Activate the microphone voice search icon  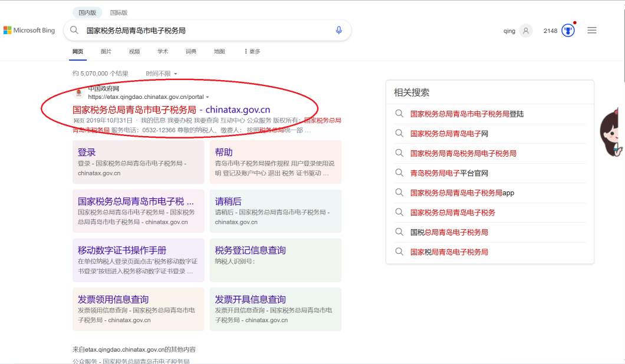pos(338,30)
